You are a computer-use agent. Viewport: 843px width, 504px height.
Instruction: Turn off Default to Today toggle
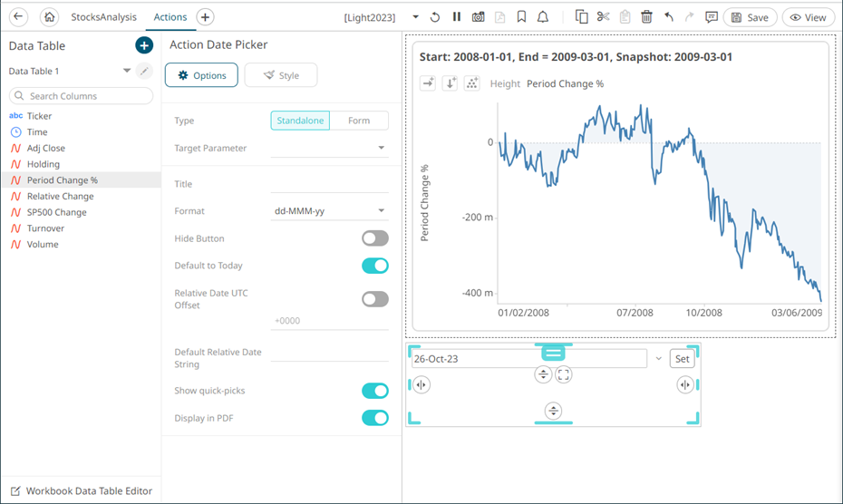pos(374,266)
